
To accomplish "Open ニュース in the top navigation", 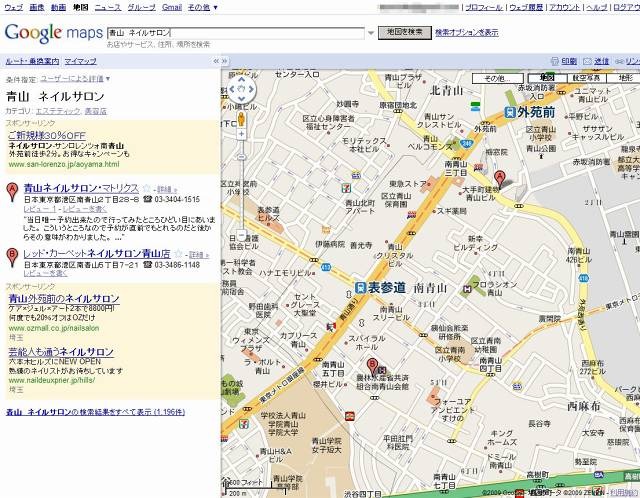I will 108,7.
